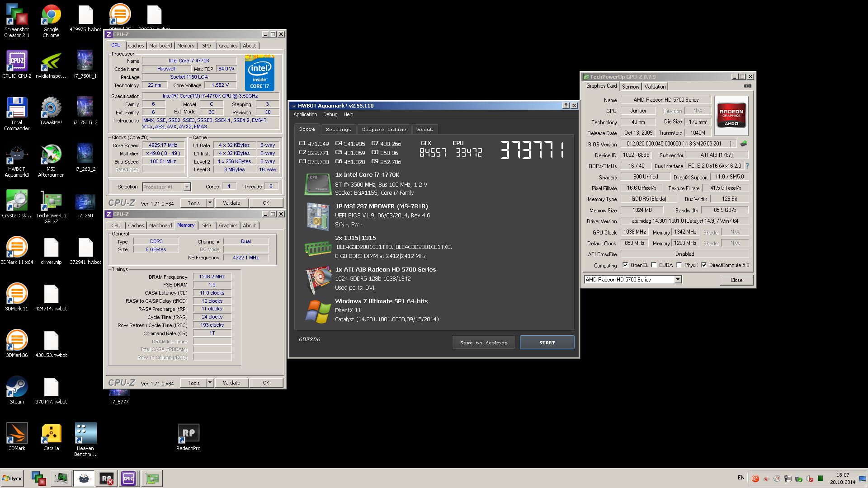Open the Debug menu in Aquamark3
868x488 pixels.
(x=330, y=115)
